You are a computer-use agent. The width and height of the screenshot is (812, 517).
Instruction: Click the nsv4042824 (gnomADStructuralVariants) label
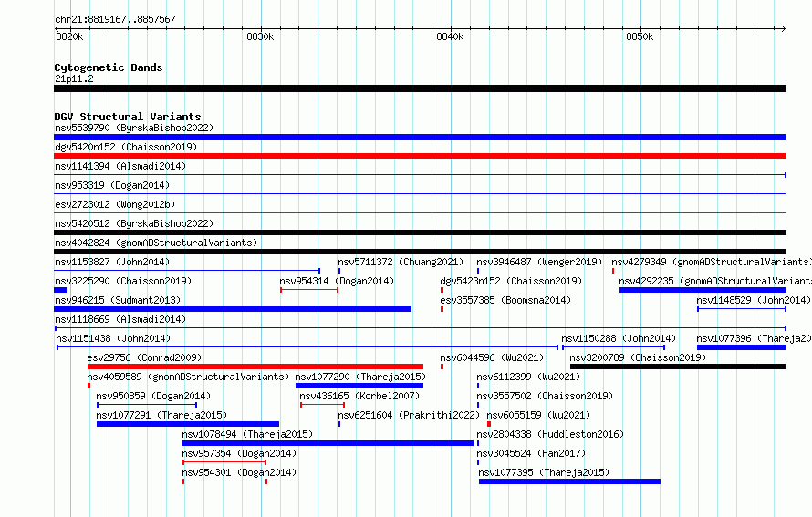click(156, 243)
